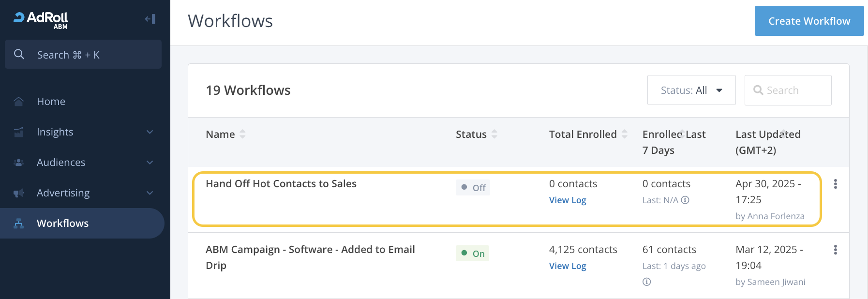Go to Home in the sidebar
This screenshot has width=868, height=299.
(x=51, y=102)
